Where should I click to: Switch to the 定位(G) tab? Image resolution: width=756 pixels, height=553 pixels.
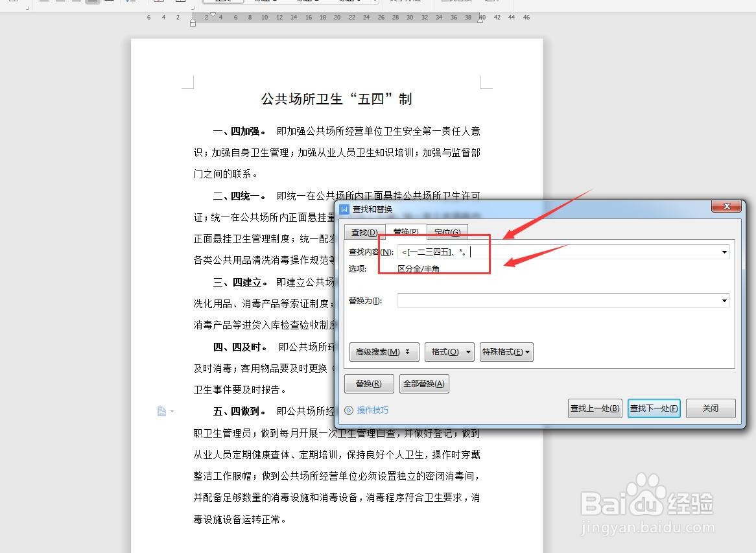(x=447, y=232)
